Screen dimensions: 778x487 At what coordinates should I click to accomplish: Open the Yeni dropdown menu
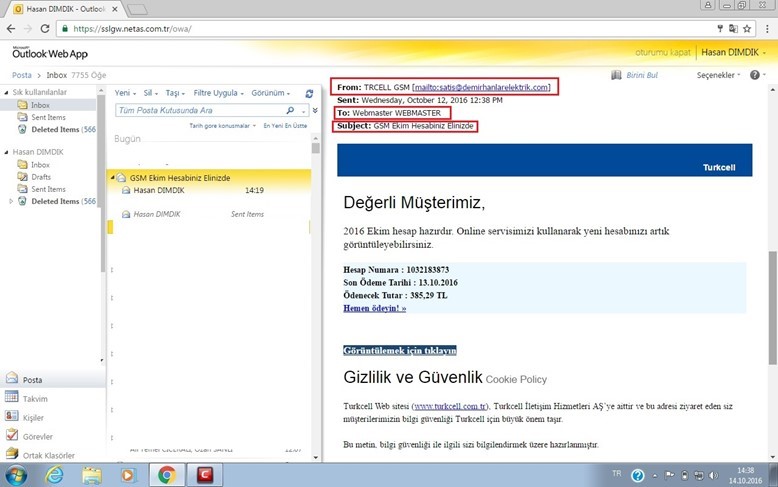pos(125,93)
